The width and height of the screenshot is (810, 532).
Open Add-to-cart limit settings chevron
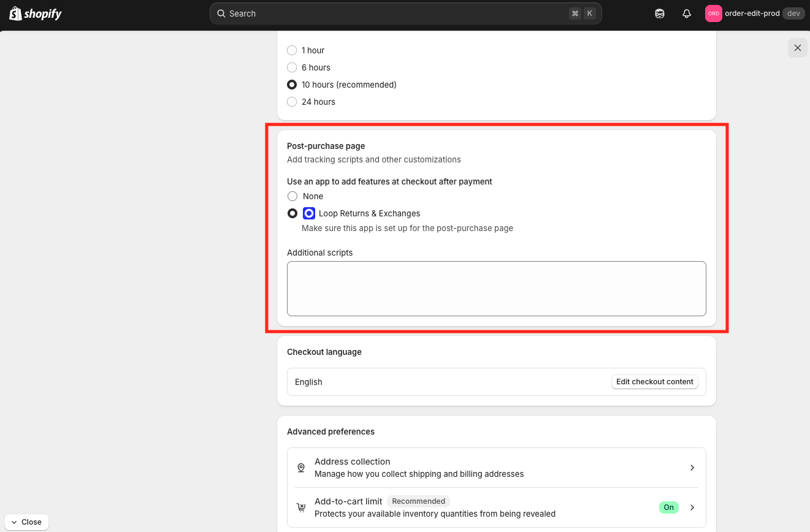tap(692, 507)
